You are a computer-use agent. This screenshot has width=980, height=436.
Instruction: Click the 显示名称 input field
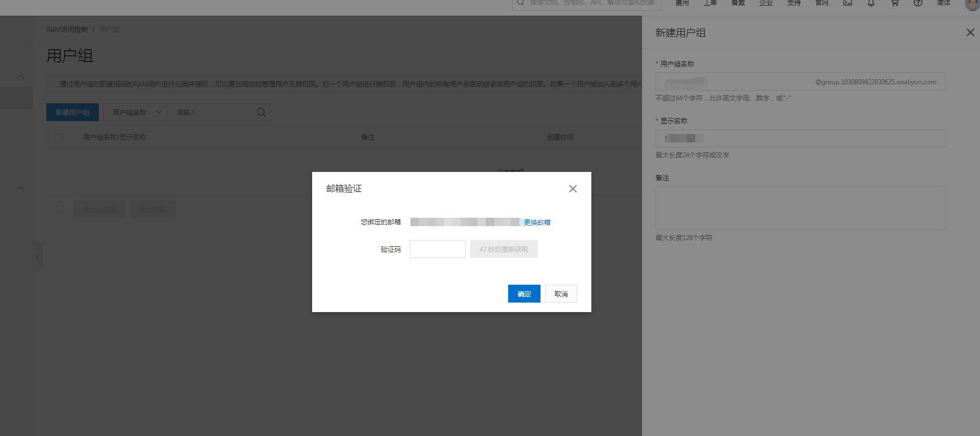pyautogui.click(x=800, y=138)
